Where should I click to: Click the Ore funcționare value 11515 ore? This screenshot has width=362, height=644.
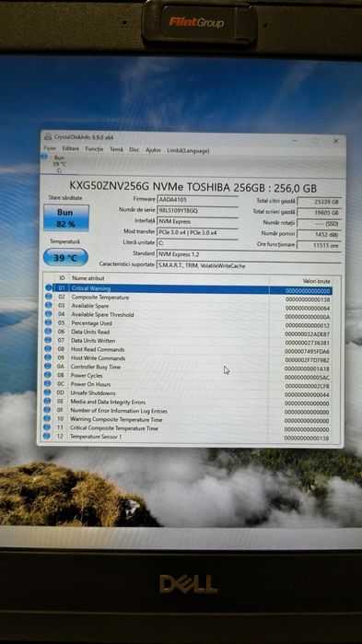point(319,245)
